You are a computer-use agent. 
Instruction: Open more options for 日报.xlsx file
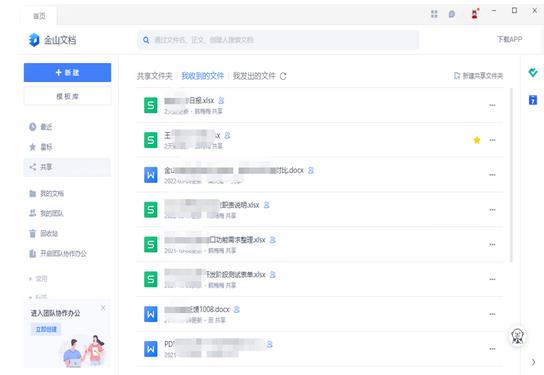pyautogui.click(x=492, y=105)
